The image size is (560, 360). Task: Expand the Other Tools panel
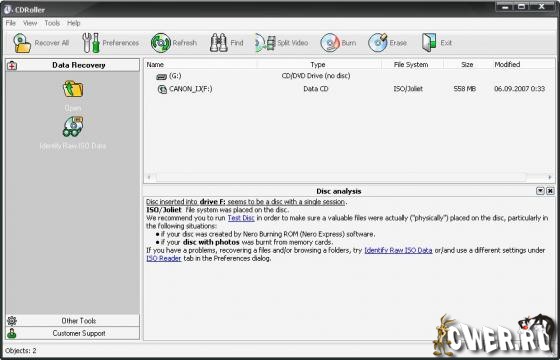point(72,320)
